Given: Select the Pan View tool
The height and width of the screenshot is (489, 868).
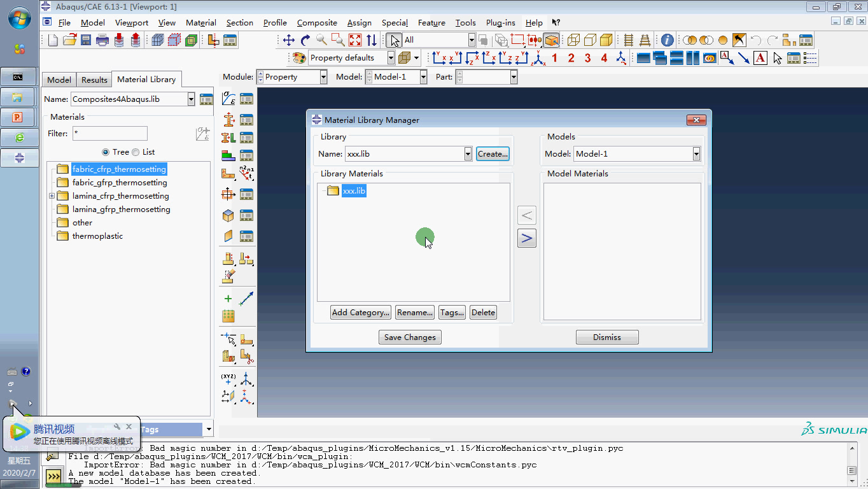Looking at the screenshot, I should 289,40.
